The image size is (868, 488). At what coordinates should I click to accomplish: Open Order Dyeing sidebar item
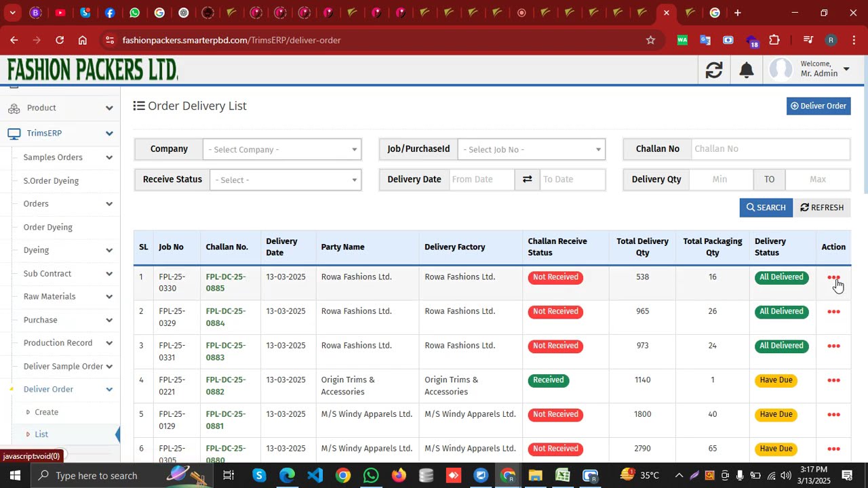point(47,227)
